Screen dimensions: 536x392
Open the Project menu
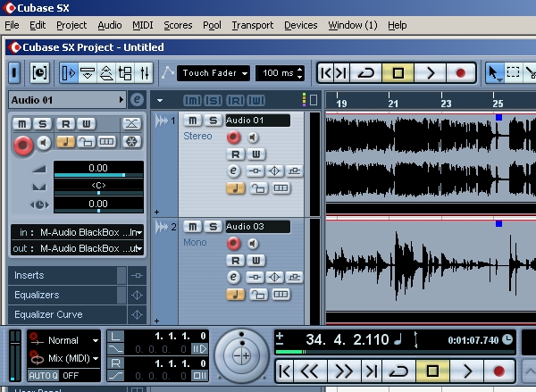[71, 25]
